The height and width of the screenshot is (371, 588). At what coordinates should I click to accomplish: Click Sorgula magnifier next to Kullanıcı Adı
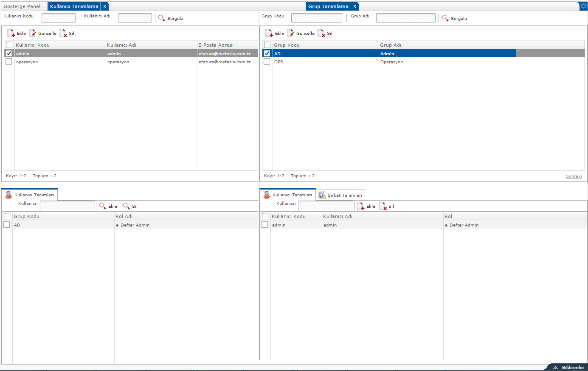[x=161, y=18]
